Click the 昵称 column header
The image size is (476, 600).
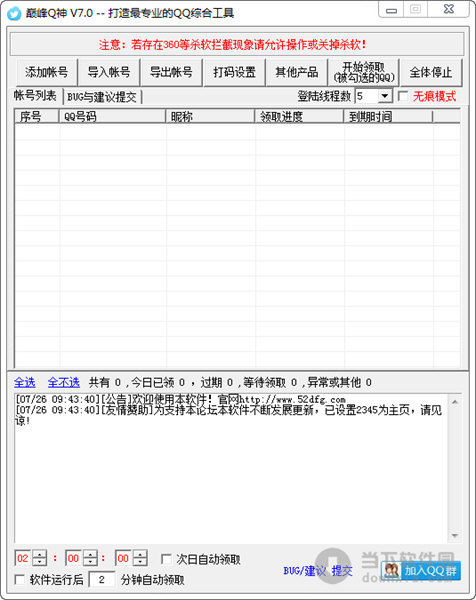(x=210, y=116)
